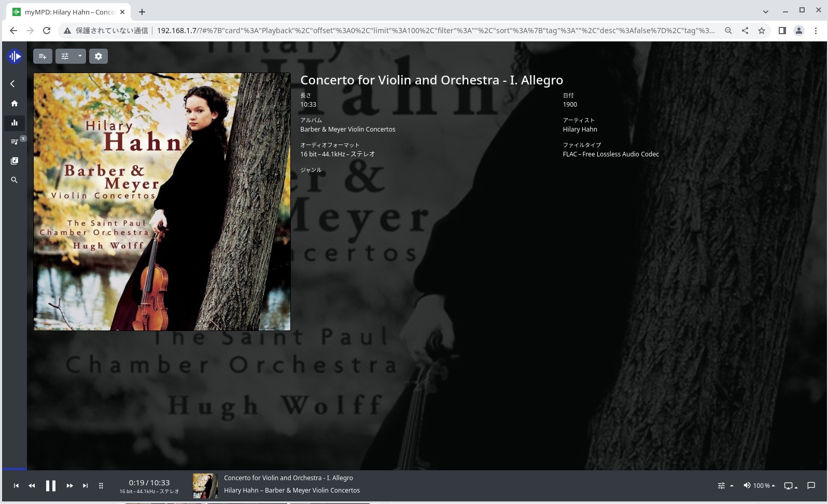Open Search from the sidebar
The image size is (828, 504).
tap(15, 180)
